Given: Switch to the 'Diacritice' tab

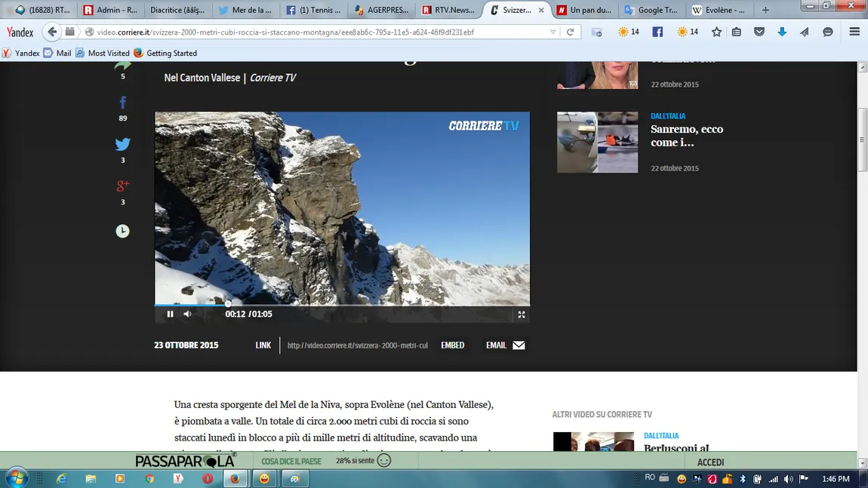Looking at the screenshot, I should click(x=177, y=10).
